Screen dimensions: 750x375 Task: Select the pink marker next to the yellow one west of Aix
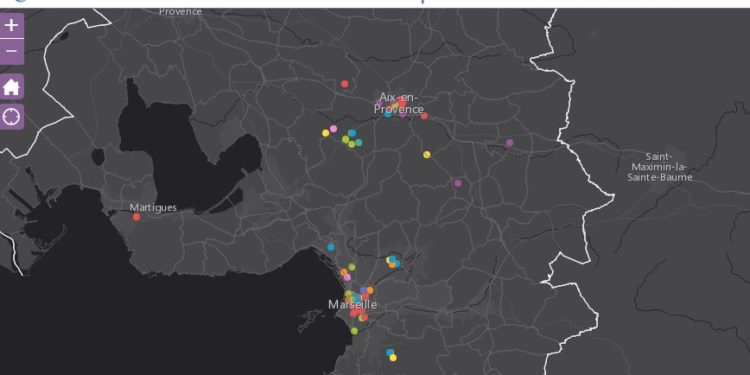pos(333,129)
